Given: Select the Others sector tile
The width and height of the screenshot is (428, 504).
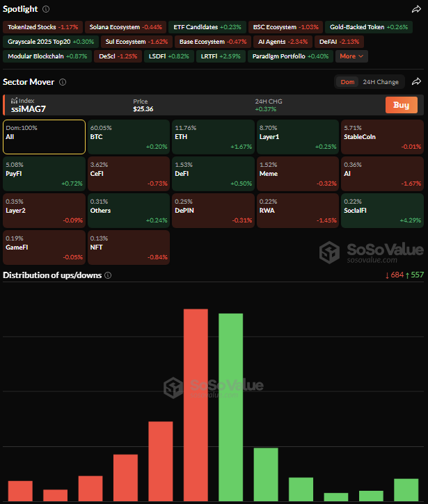Looking at the screenshot, I should 129,211.
